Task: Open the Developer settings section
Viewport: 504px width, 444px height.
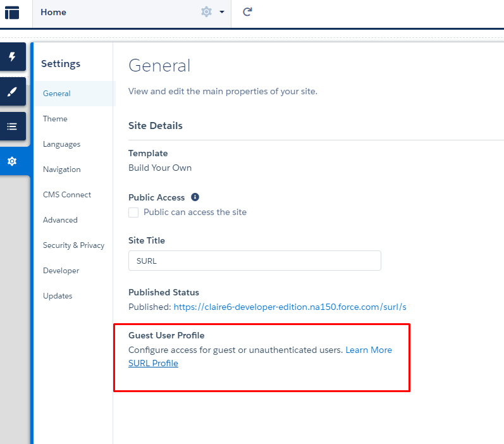Action: 61,271
